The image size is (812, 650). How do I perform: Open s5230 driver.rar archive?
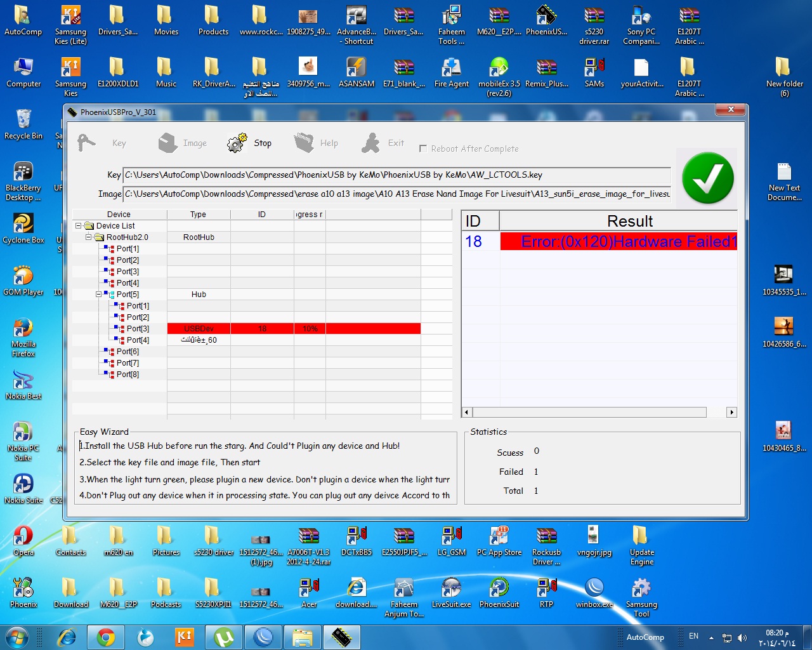(x=594, y=25)
